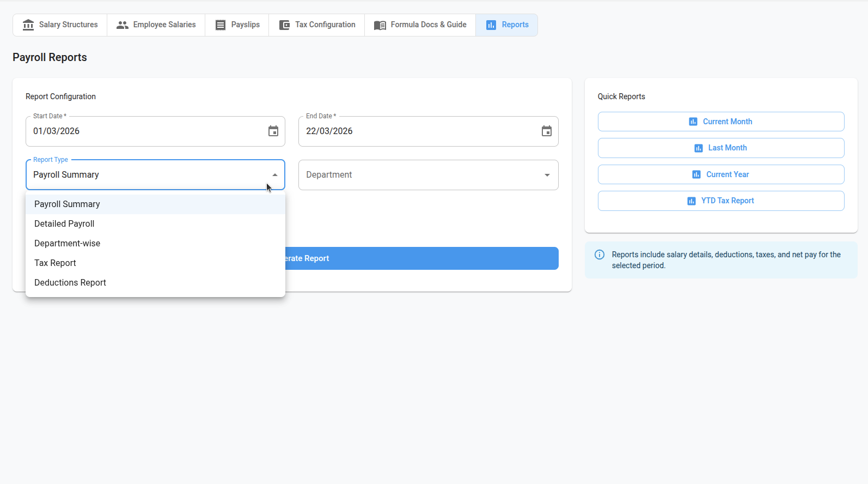Click the receipt icon for Payslips

point(221,25)
